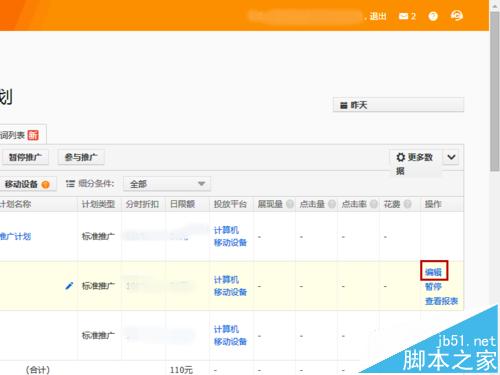Click the 暂停 link in highlighted row
This screenshot has height=375, width=500.
pyautogui.click(x=433, y=286)
